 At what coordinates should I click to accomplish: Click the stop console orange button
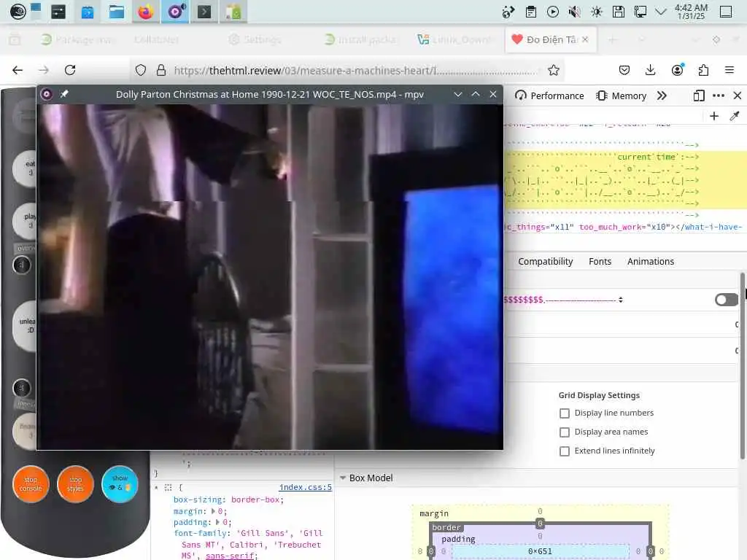(x=31, y=484)
